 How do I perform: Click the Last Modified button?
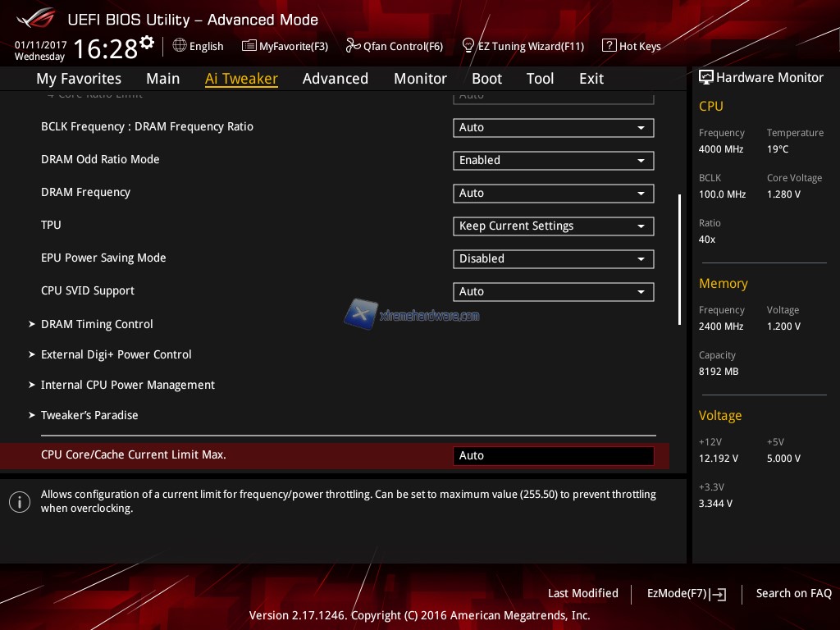[x=582, y=594]
